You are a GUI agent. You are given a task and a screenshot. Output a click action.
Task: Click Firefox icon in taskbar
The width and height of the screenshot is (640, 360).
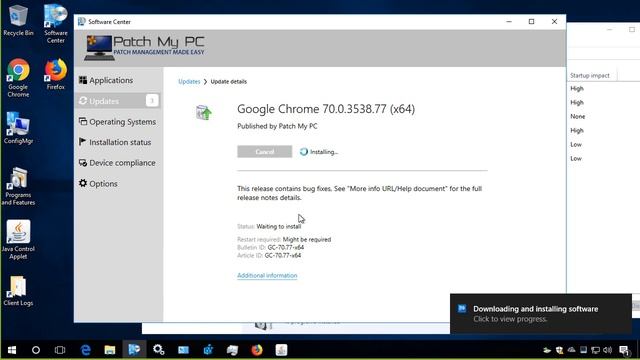(257, 350)
